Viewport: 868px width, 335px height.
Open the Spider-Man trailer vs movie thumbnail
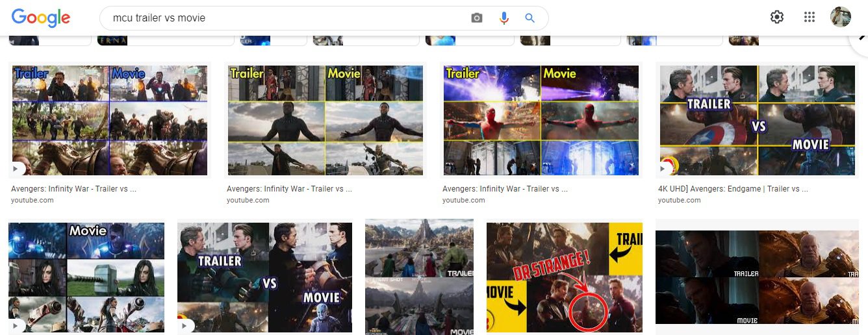541,120
